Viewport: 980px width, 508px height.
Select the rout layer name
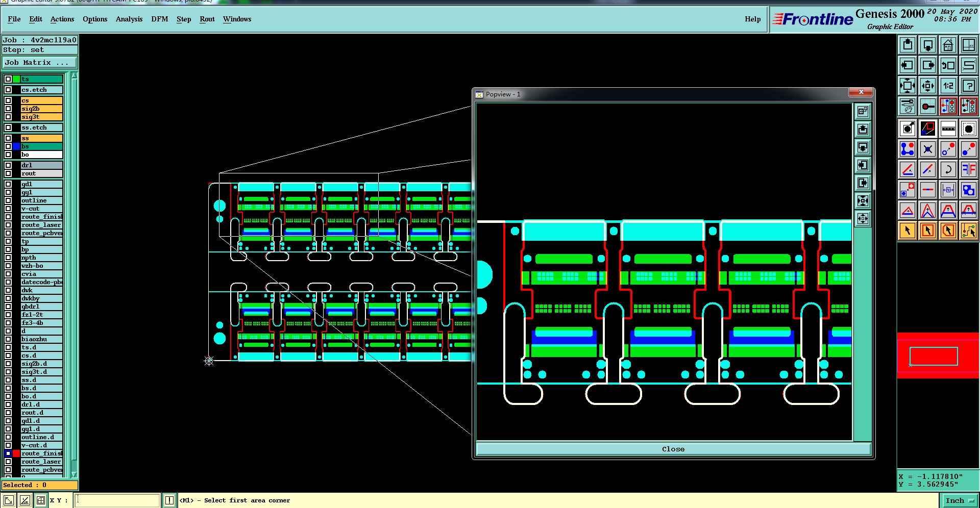click(x=42, y=173)
